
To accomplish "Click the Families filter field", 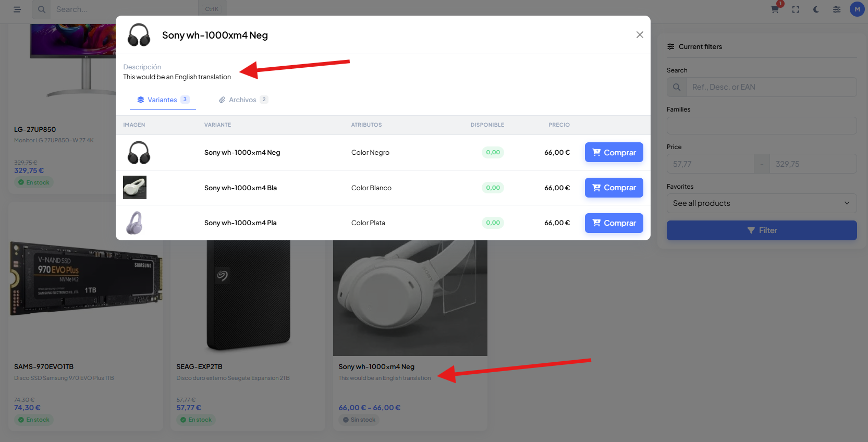I will 762,126.
